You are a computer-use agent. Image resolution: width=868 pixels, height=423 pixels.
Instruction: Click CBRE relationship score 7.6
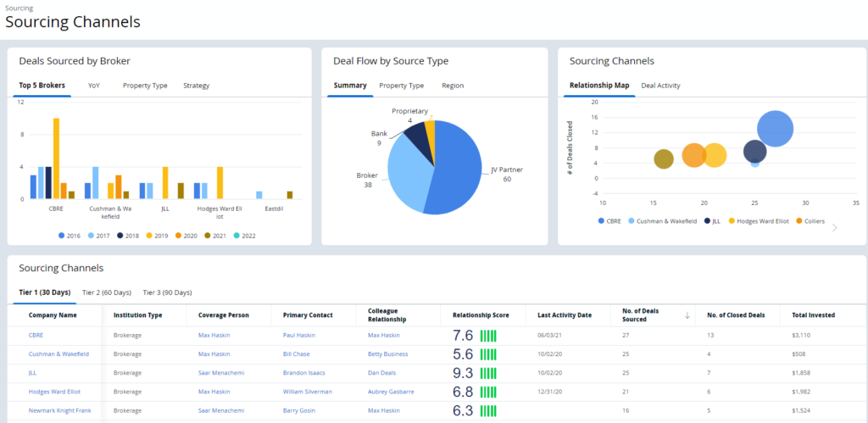464,336
